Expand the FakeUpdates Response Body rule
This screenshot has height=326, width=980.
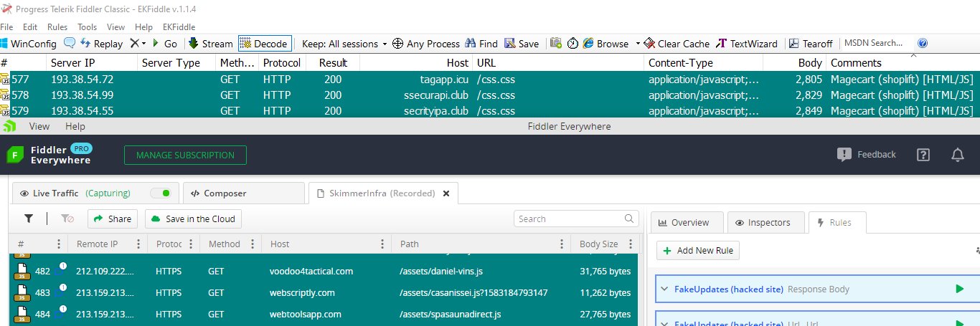tap(664, 289)
